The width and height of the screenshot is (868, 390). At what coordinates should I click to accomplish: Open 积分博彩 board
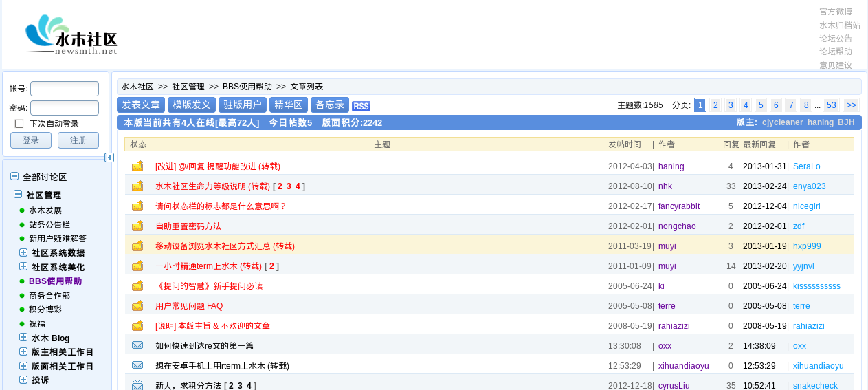[x=45, y=310]
